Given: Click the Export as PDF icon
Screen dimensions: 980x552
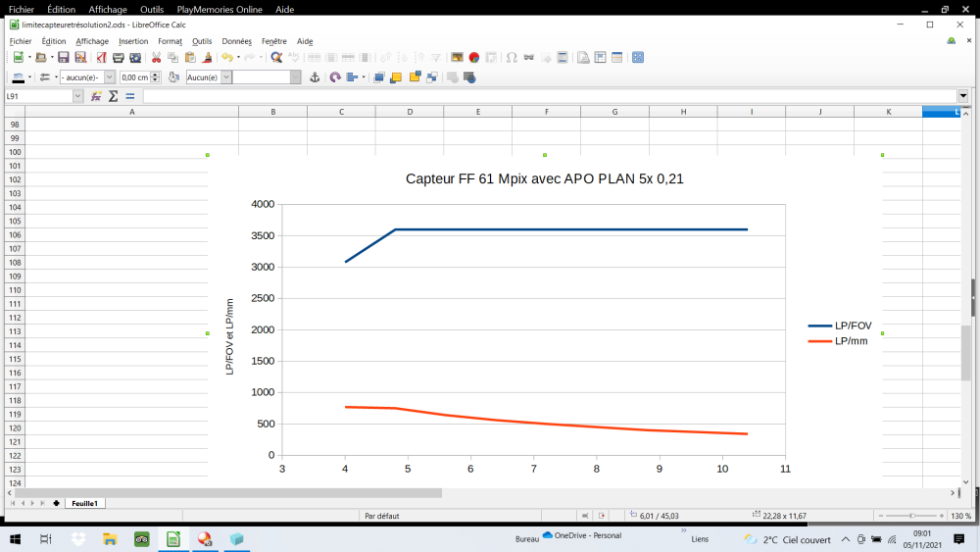Looking at the screenshot, I should [101, 58].
